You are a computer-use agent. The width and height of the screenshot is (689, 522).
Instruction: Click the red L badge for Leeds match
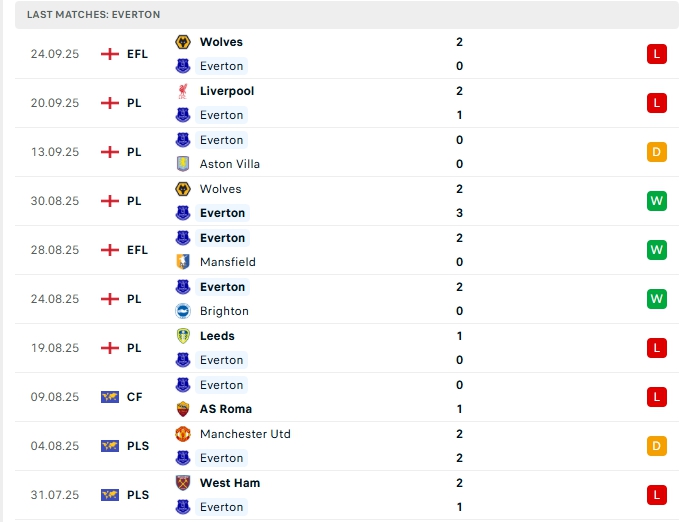[656, 348]
